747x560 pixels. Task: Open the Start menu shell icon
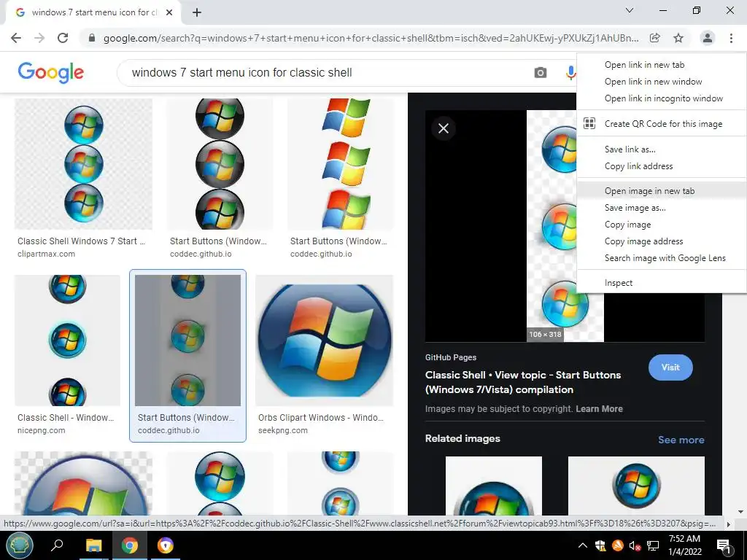pos(20,545)
